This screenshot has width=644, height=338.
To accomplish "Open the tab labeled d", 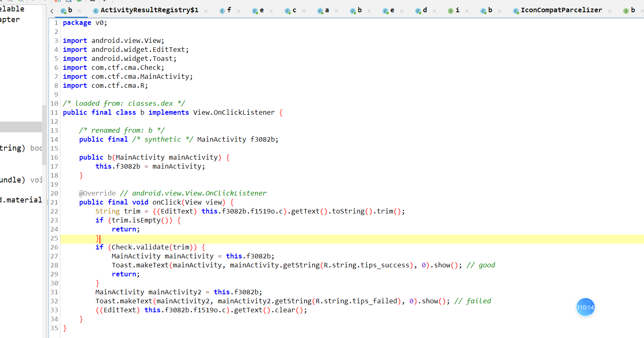I will pos(425,10).
